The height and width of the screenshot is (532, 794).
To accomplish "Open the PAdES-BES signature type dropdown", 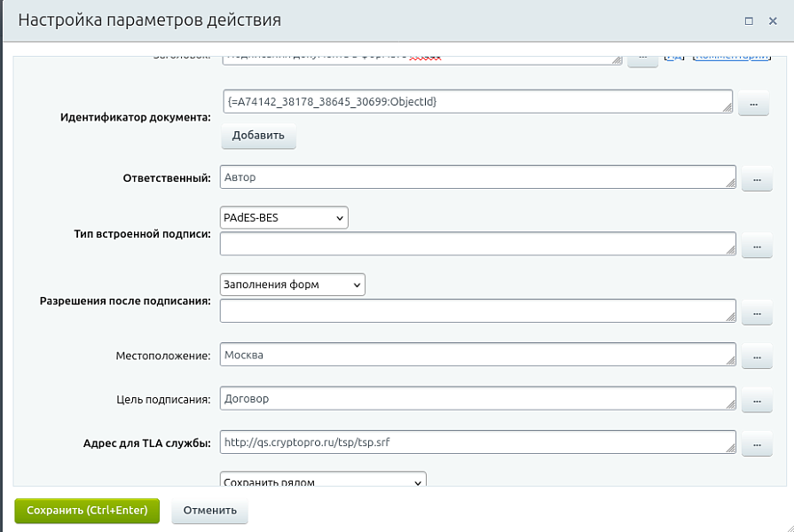I will point(284,217).
